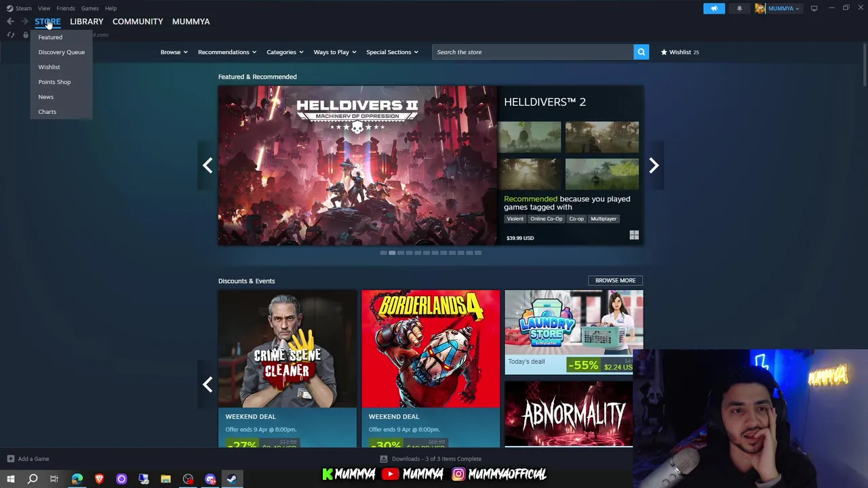
Task: Open the MUMMYA account dropdown
Action: click(784, 8)
